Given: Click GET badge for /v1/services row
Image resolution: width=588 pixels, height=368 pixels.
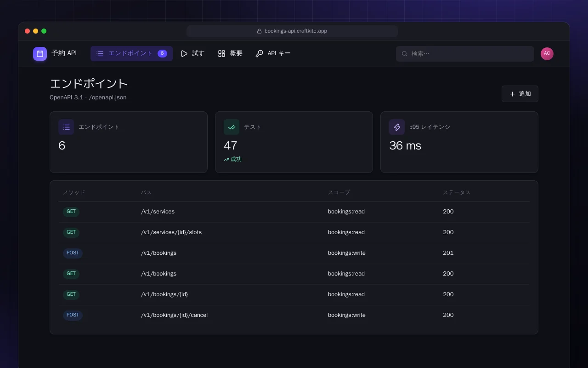Looking at the screenshot, I should pyautogui.click(x=71, y=212).
